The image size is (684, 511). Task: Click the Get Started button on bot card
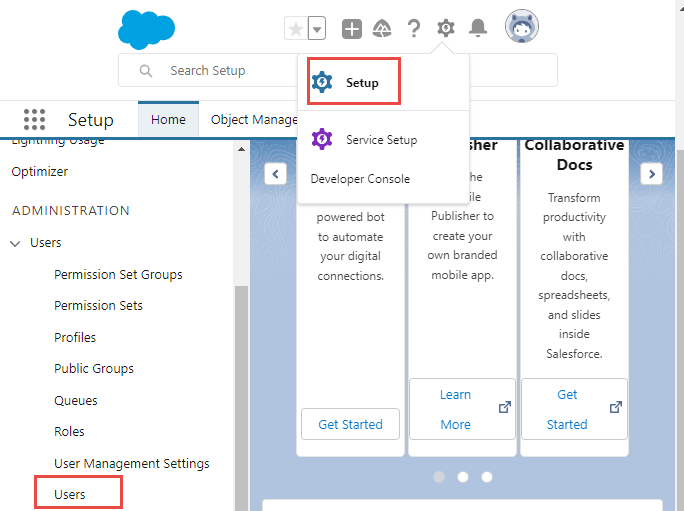point(350,424)
